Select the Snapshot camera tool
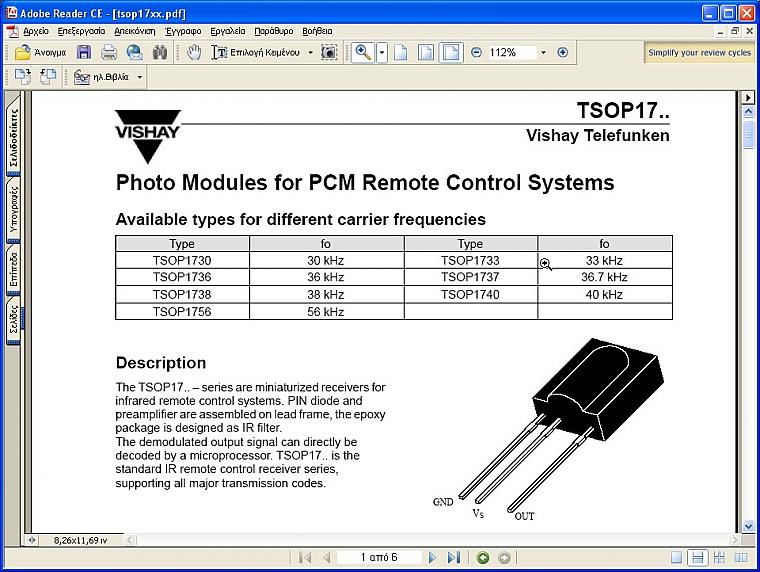This screenshot has height=572, width=760. coord(329,52)
